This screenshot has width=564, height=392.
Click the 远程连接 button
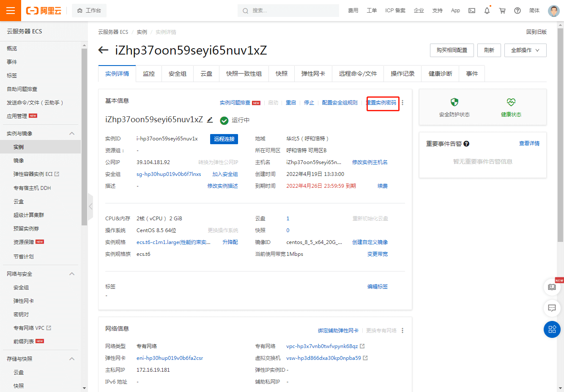[224, 139]
